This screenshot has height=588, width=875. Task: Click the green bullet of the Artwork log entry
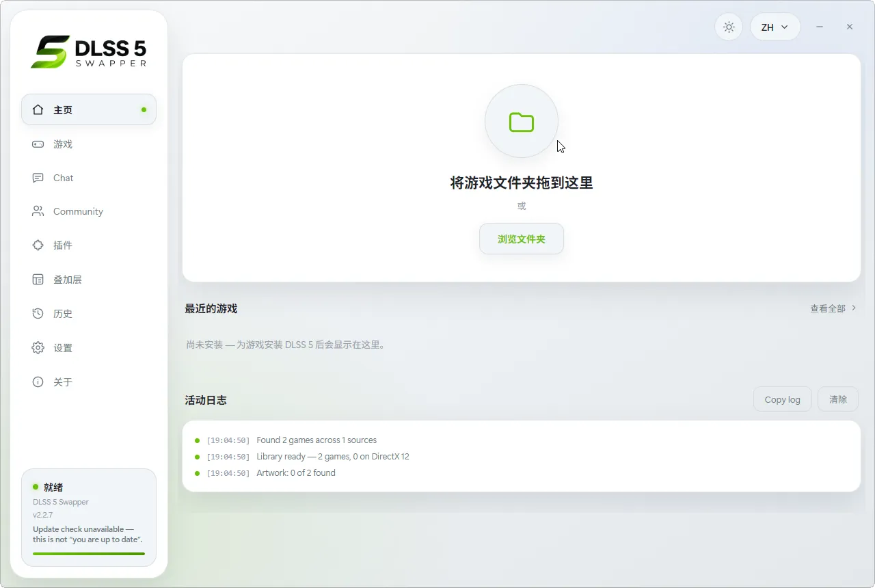[x=197, y=473]
